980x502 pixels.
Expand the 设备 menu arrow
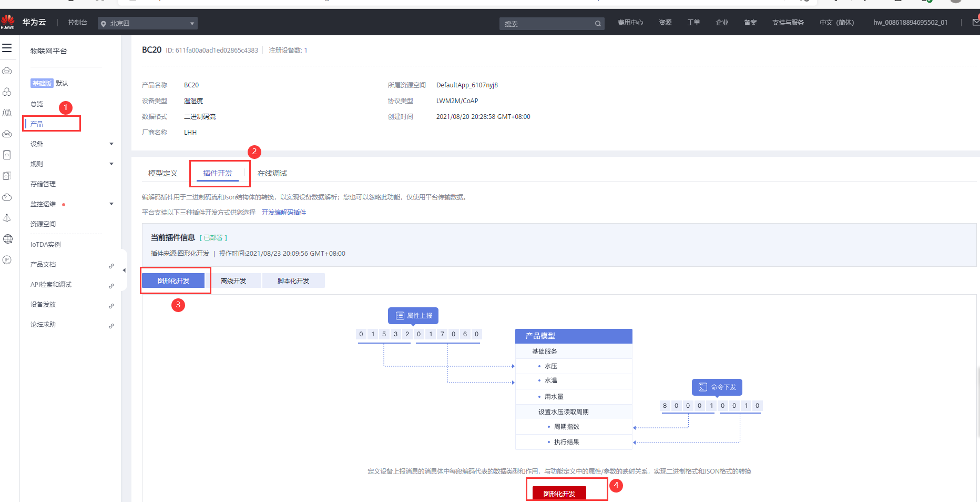pyautogui.click(x=111, y=144)
